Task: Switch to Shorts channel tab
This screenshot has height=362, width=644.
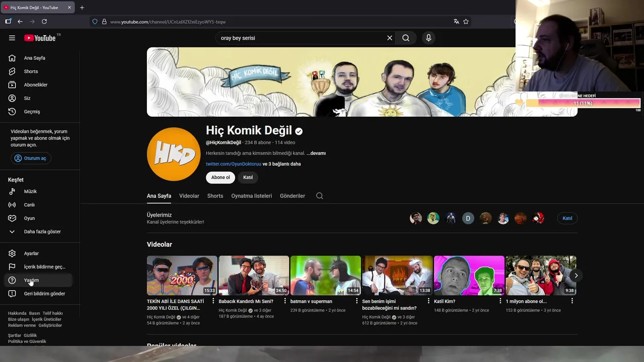Action: [215, 196]
